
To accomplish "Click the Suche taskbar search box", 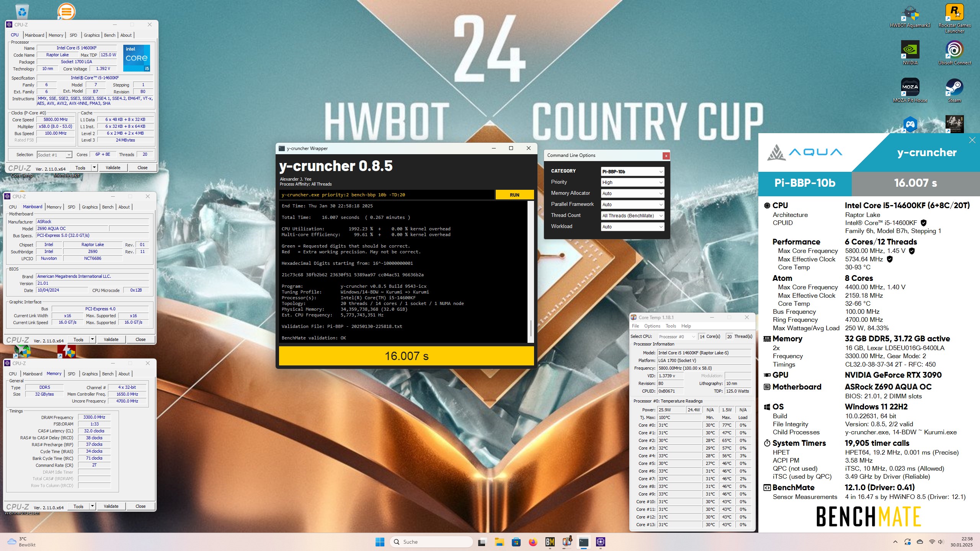I will [431, 542].
